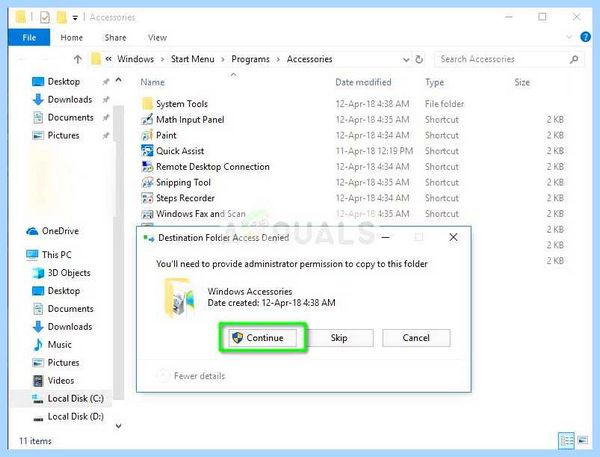Navigate to Start Menu breadcrumb
Viewport: 600px width, 457px height.
click(192, 59)
